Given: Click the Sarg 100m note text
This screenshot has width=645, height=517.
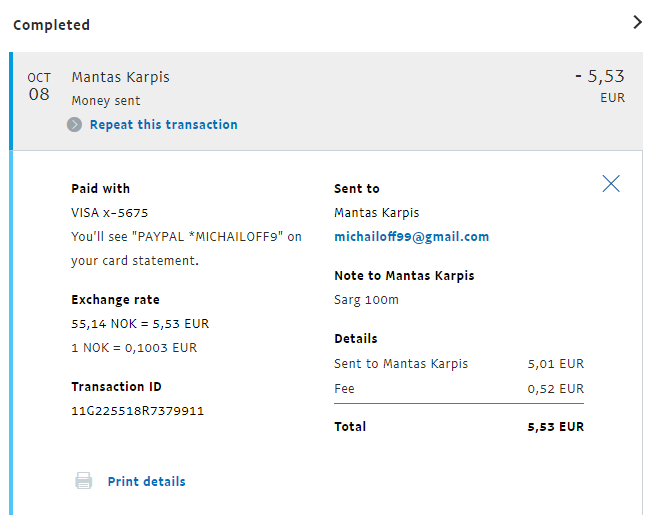Looking at the screenshot, I should click(x=366, y=299).
